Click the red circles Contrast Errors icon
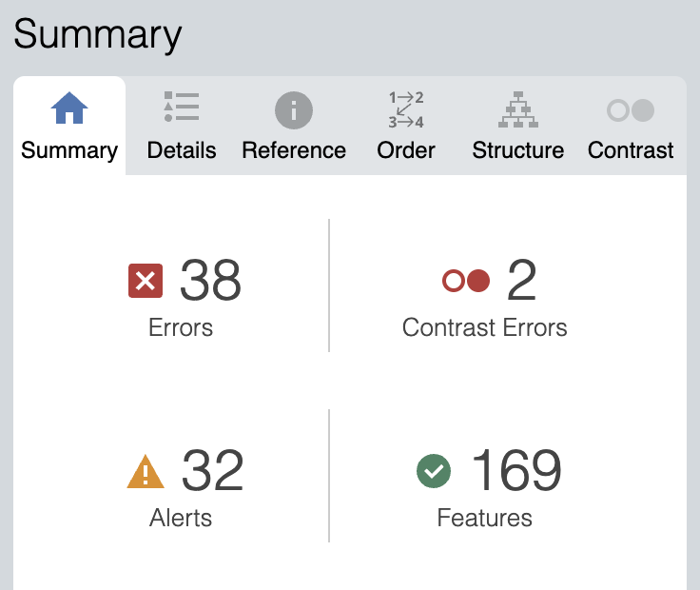Screen dimensions: 700x590 (x=466, y=281)
